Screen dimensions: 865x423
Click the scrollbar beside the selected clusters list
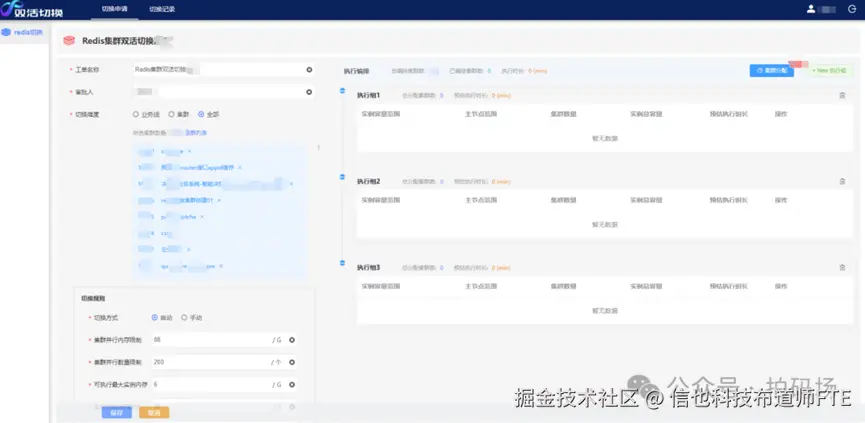[318, 148]
